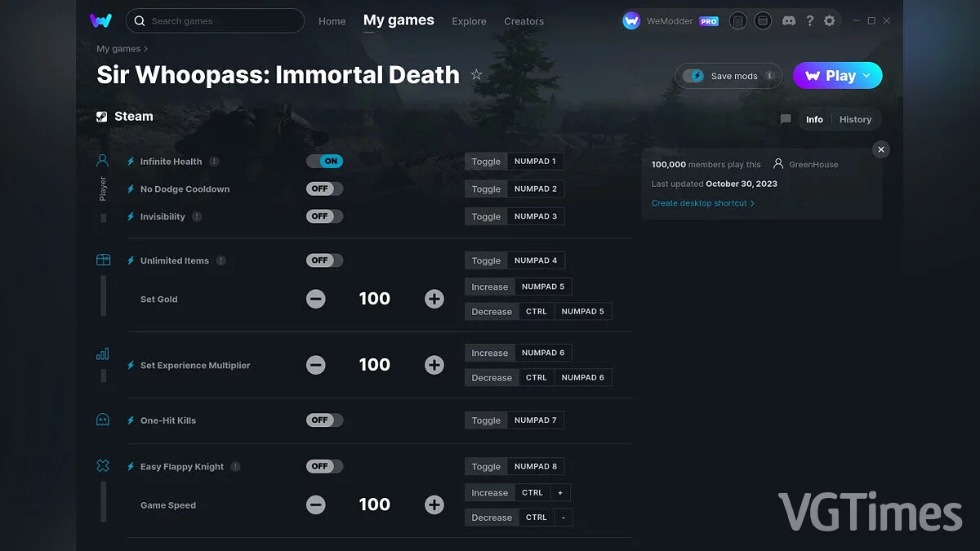Expand the Create desktop shortcut option
Viewport: 980px width, 551px height.
point(702,202)
